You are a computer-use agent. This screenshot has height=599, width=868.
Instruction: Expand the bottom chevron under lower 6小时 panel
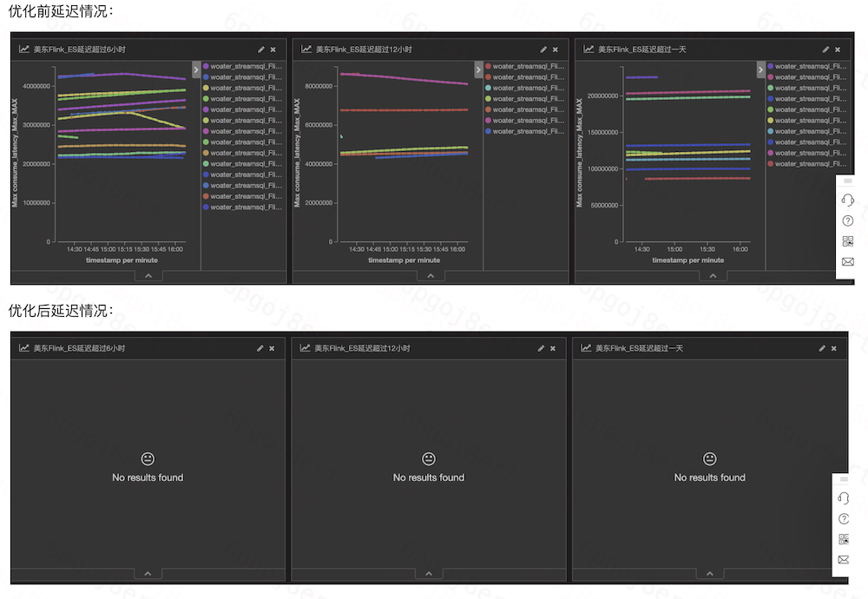coord(148,574)
